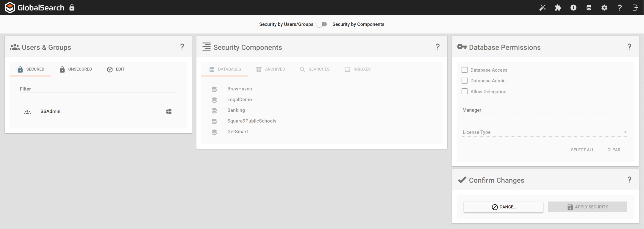This screenshot has height=229, width=644.
Task: Open the Archives tab
Action: pyautogui.click(x=270, y=69)
